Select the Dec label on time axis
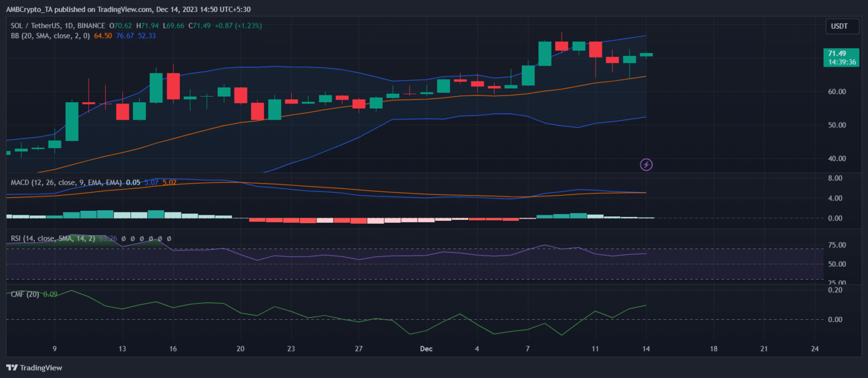Viewport: 868px width, 378px height. pos(426,349)
